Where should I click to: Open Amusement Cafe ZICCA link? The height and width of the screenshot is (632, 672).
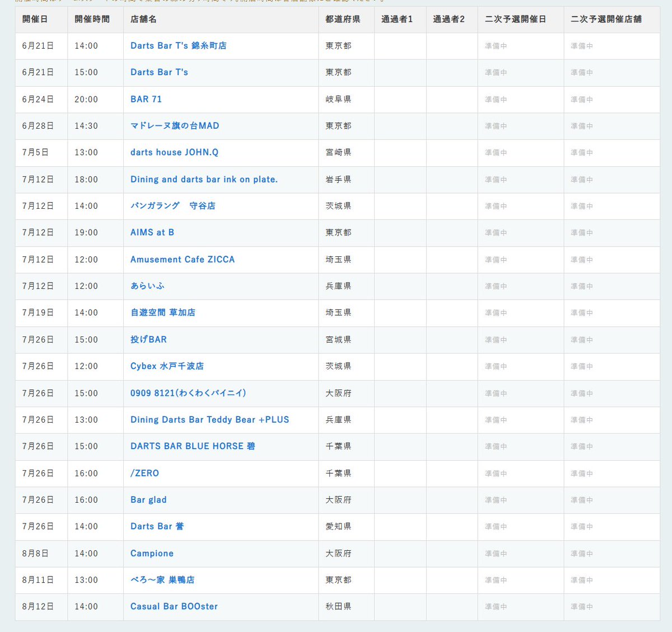pyautogui.click(x=183, y=259)
